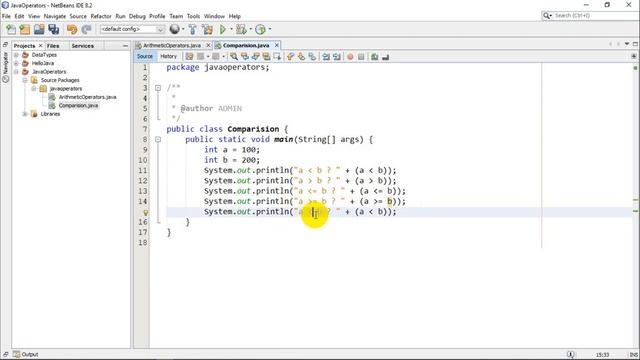Click Previous Bookmark icon
Viewport: 640px width, 360px height.
(x=291, y=57)
